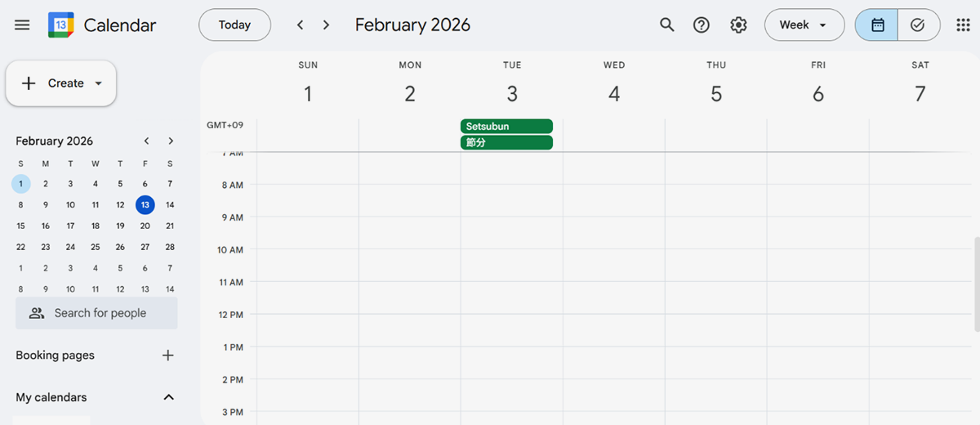980x425 pixels.
Task: Select Tuesday 3 day header
Action: (x=512, y=94)
